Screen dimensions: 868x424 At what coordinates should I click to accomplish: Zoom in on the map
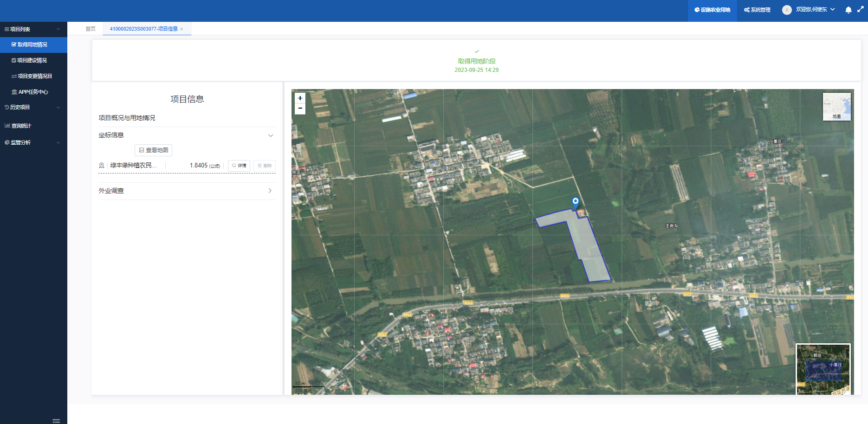(300, 98)
